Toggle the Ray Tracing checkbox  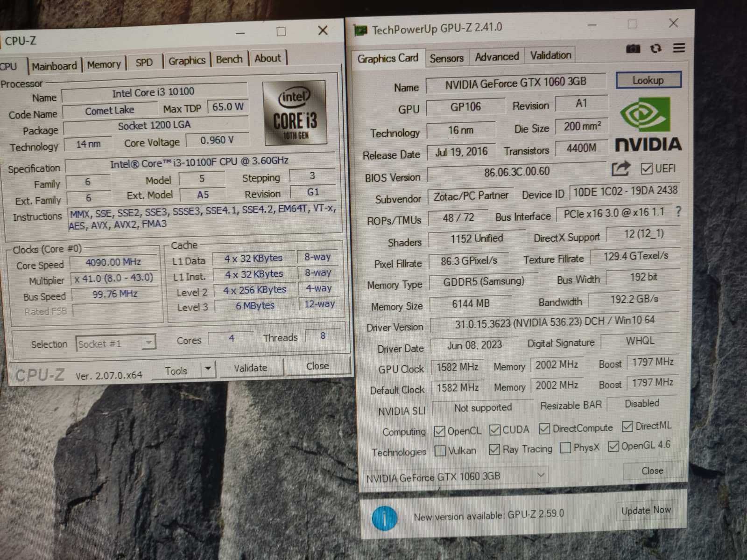494,449
